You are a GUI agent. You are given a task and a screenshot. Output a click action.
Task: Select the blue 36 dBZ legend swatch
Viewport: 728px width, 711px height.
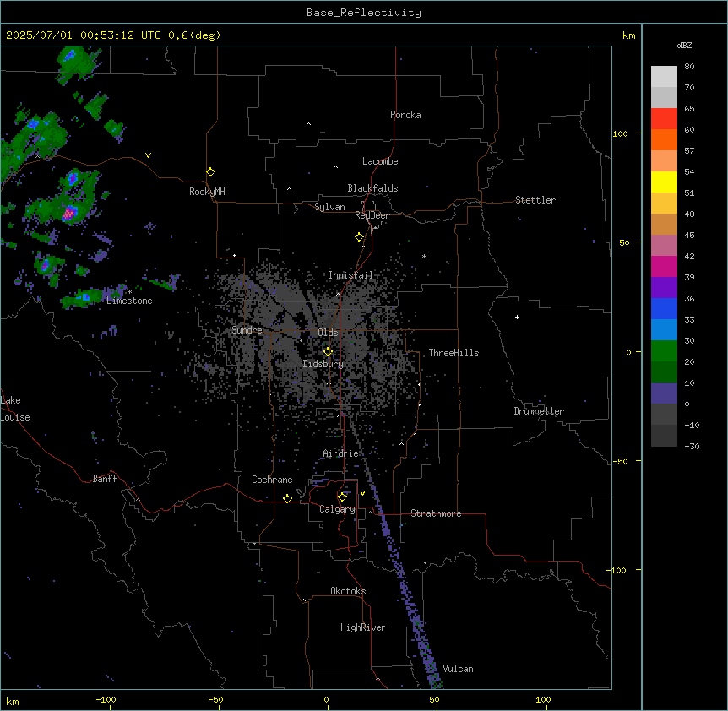click(664, 308)
